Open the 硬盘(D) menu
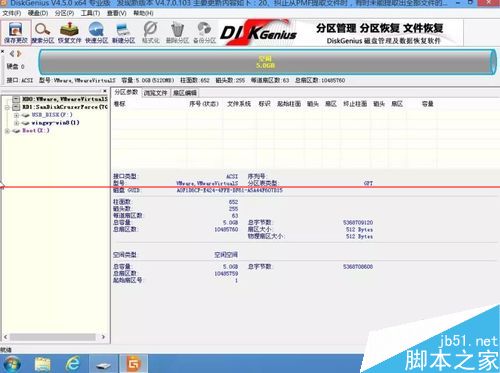This screenshot has height=373, width=500. pos(38,13)
